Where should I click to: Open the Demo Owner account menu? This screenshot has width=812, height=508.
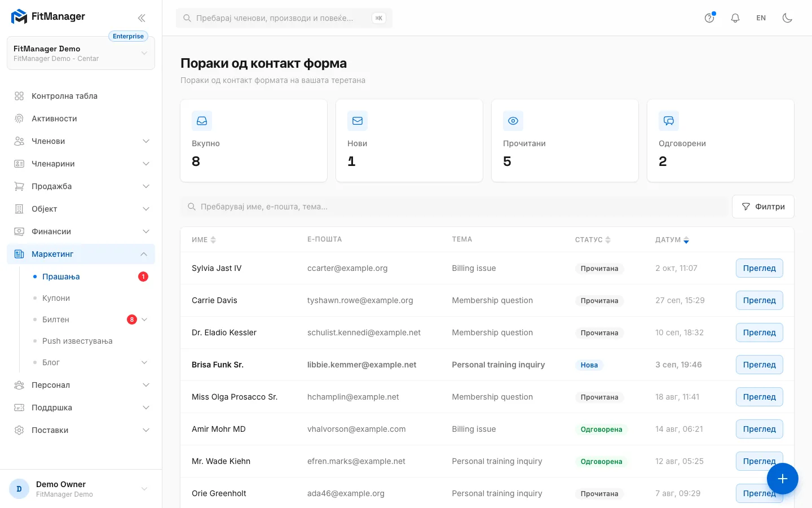(x=81, y=489)
